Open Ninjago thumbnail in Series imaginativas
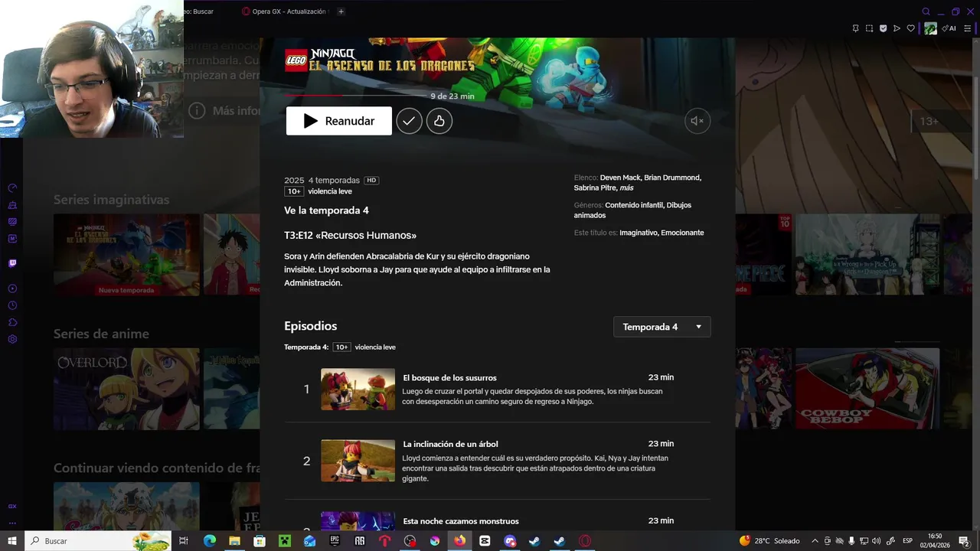Image resolution: width=980 pixels, height=551 pixels. click(126, 255)
